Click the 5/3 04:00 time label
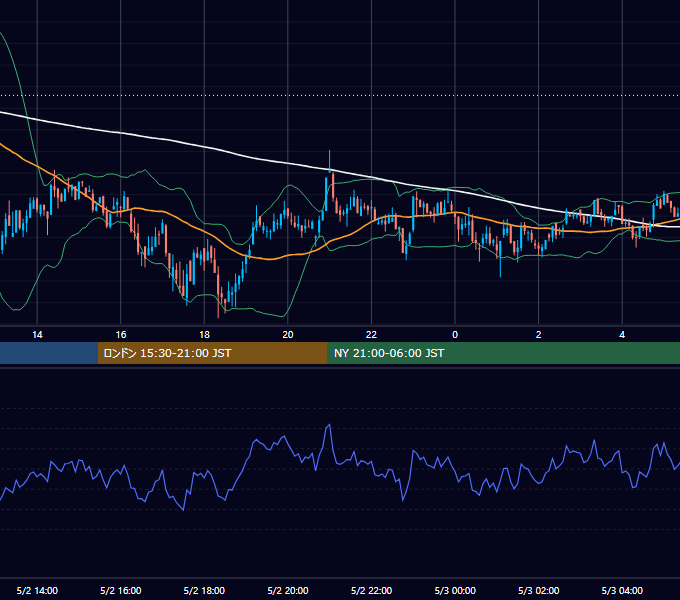Image resolution: width=680 pixels, height=600 pixels. click(622, 590)
